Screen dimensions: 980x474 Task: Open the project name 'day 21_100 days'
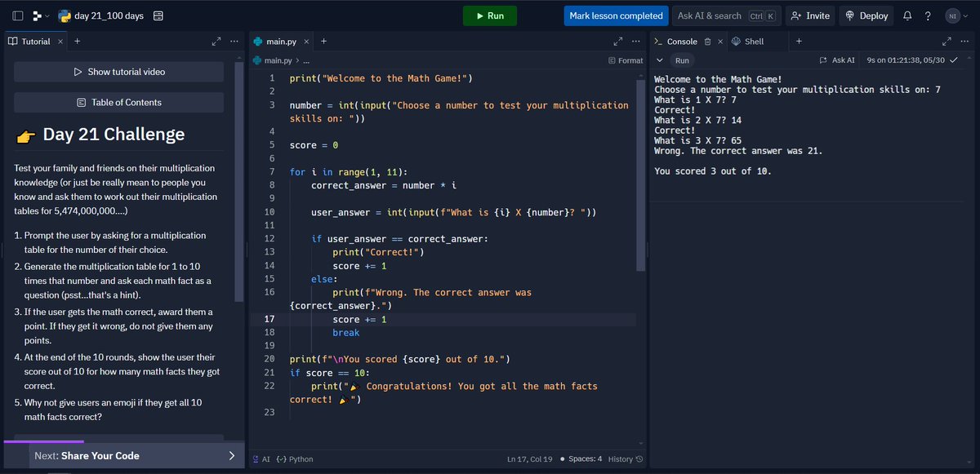pyautogui.click(x=109, y=16)
